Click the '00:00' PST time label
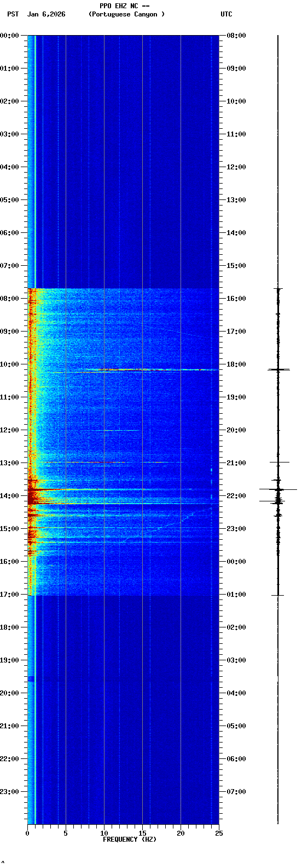 point(9,36)
